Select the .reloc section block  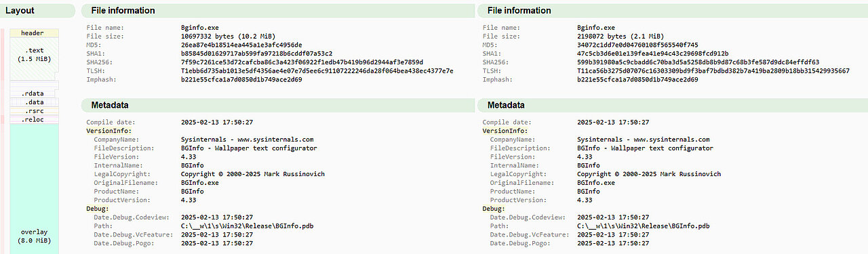click(34, 120)
